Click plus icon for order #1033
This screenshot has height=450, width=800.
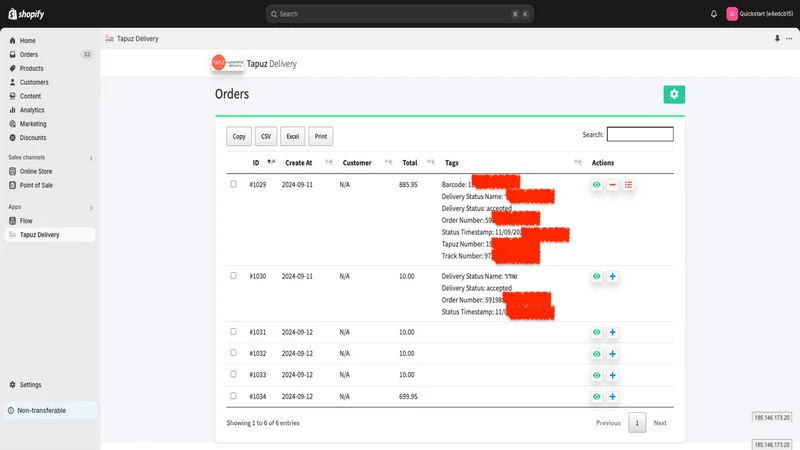click(612, 375)
